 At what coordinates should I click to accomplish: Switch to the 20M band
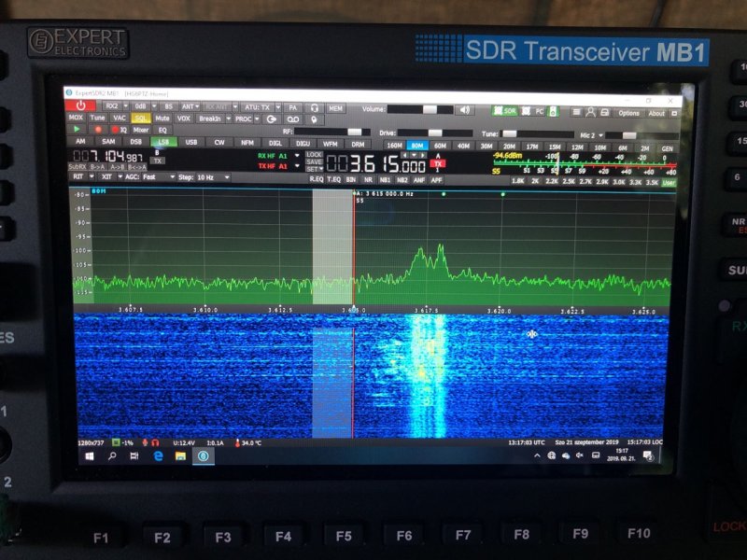click(509, 147)
